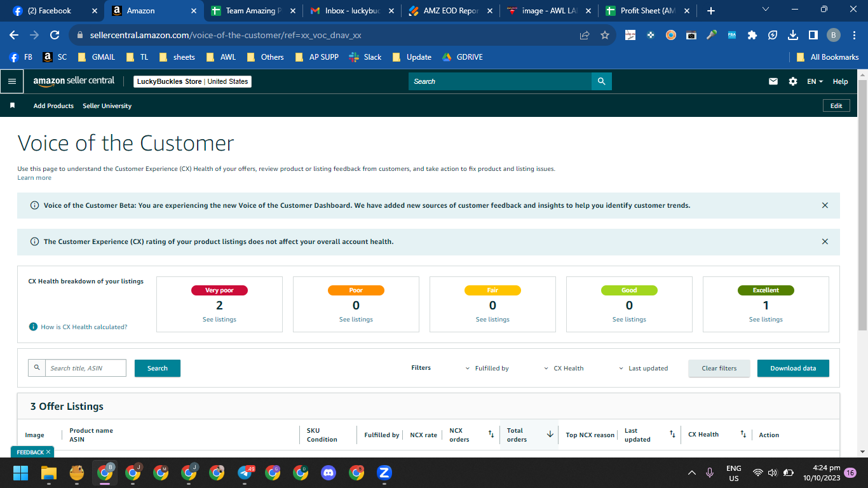Image resolution: width=868 pixels, height=488 pixels.
Task: See listings under Fair
Action: (492, 320)
